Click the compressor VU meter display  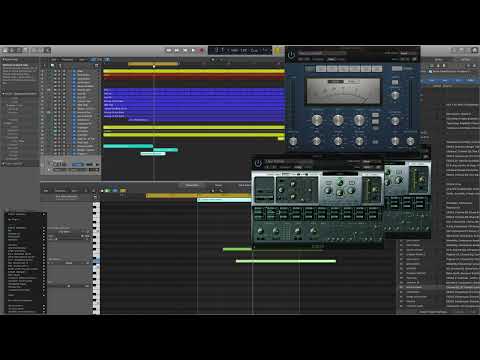pyautogui.click(x=343, y=92)
